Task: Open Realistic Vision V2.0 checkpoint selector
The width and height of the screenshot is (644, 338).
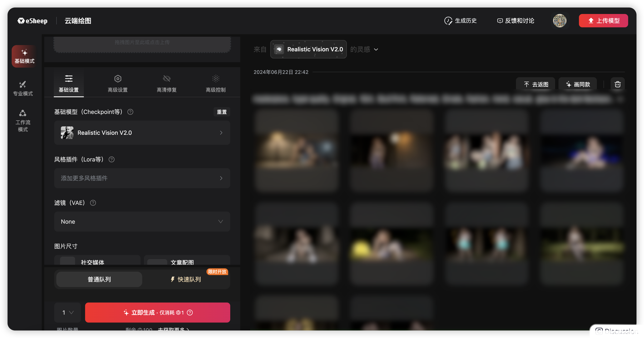Action: tap(142, 133)
